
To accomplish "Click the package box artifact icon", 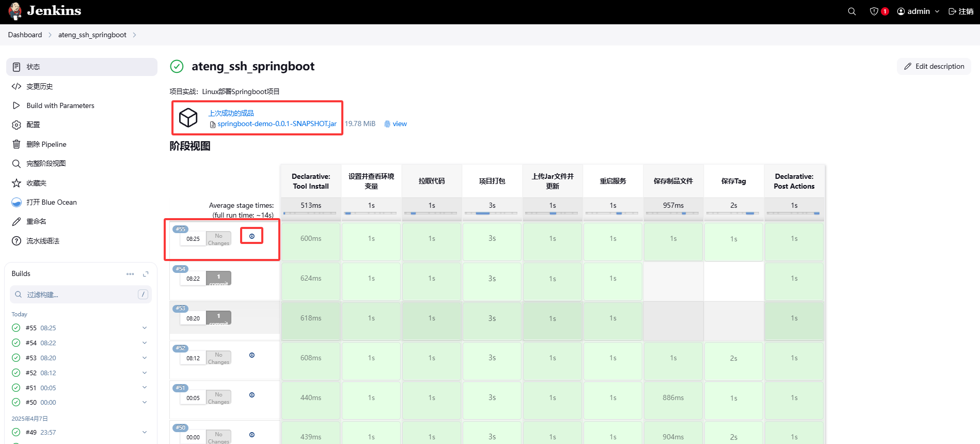I will [188, 118].
